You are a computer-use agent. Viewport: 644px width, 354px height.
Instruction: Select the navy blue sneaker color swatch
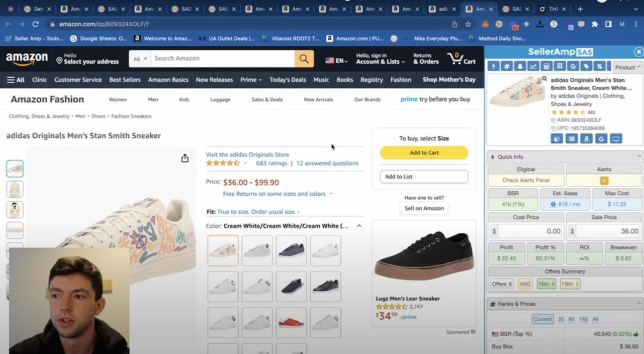coord(291,251)
